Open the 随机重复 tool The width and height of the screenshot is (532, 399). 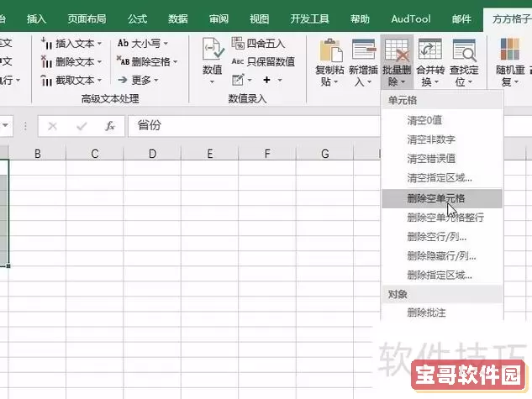pyautogui.click(x=510, y=62)
